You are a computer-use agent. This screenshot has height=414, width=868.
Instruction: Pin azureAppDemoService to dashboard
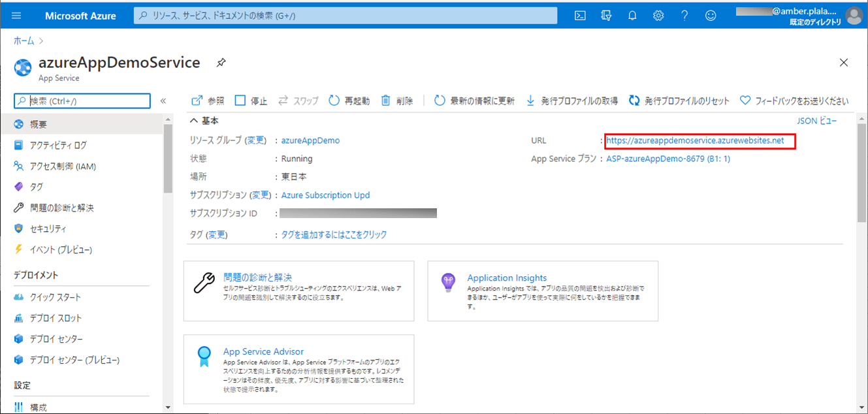(x=221, y=63)
